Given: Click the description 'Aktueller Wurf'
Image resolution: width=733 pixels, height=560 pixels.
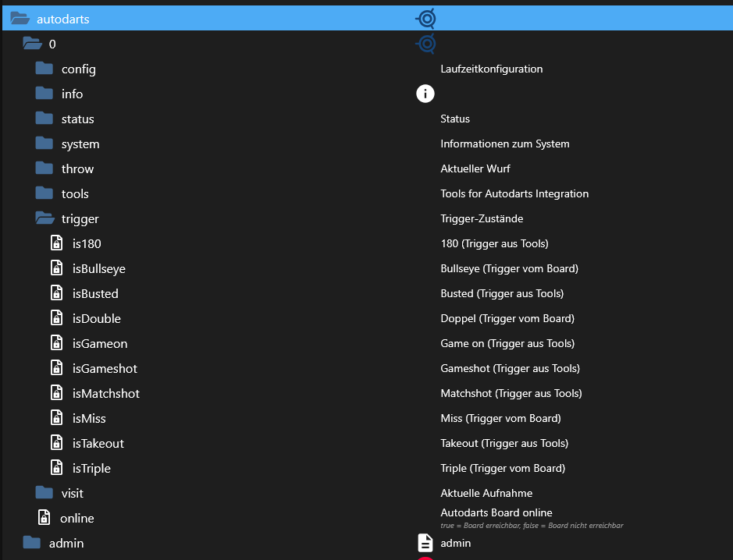Looking at the screenshot, I should coord(475,168).
